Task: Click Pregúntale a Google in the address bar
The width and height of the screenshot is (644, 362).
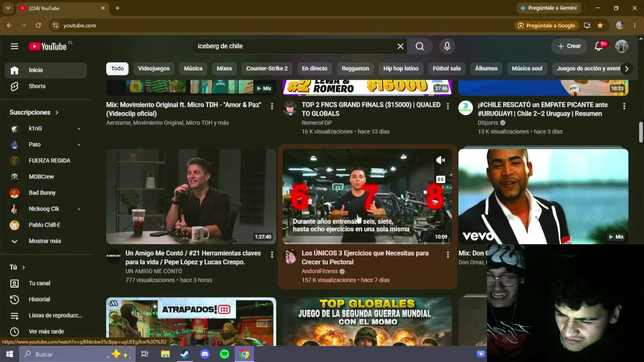Action: pos(546,26)
